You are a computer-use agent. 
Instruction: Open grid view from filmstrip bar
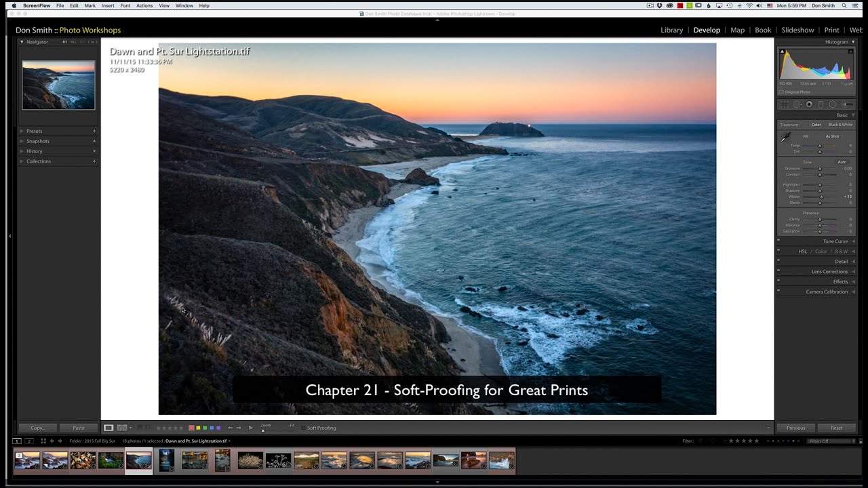tap(43, 441)
